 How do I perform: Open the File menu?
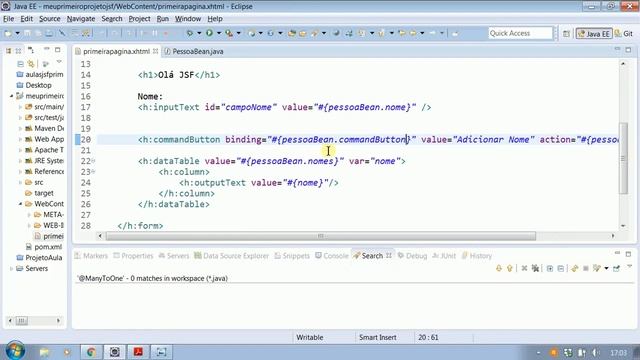9,19
